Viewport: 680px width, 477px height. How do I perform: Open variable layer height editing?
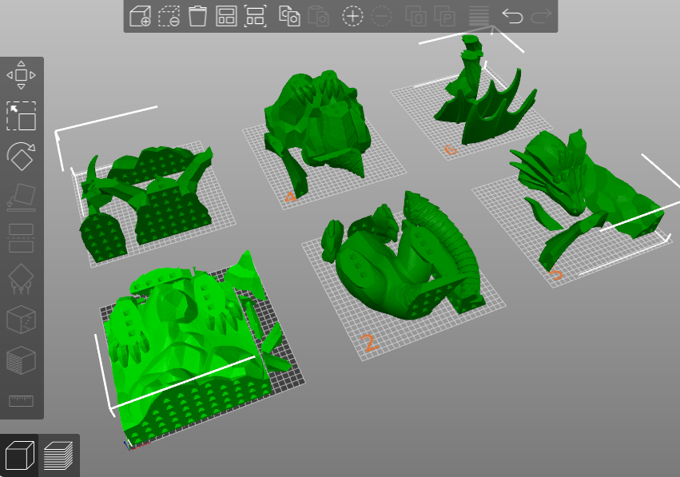[478, 16]
